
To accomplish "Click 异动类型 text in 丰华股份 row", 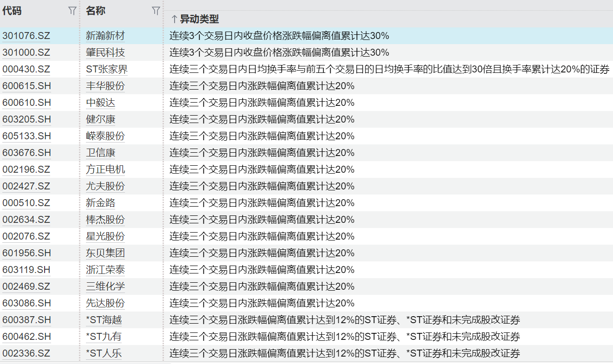I will point(262,86).
